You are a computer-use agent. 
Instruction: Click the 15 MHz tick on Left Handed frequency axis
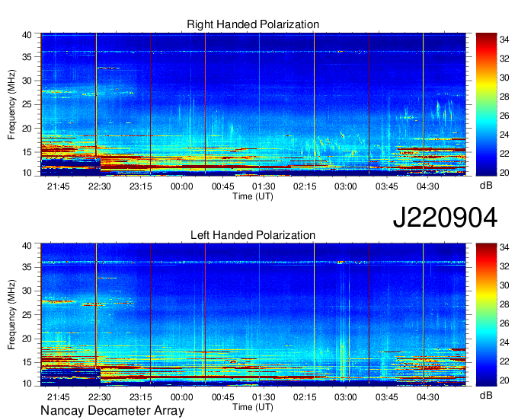coord(27,363)
